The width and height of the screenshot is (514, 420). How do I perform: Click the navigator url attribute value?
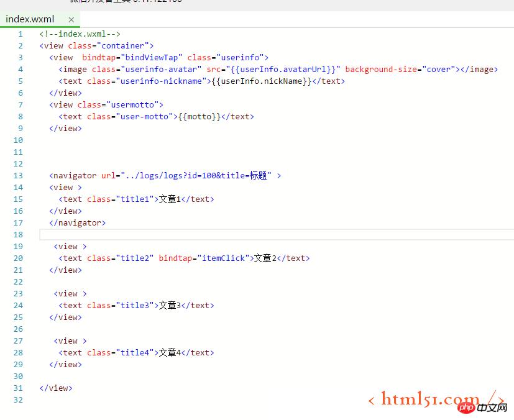[x=196, y=176]
